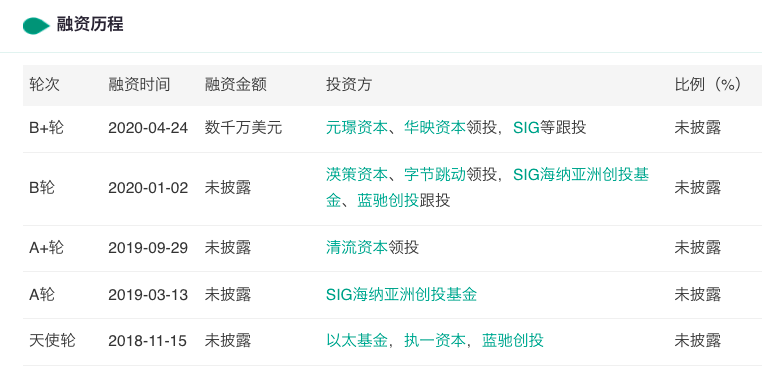
Task: Click the 比例（%） column header
Action: point(708,85)
